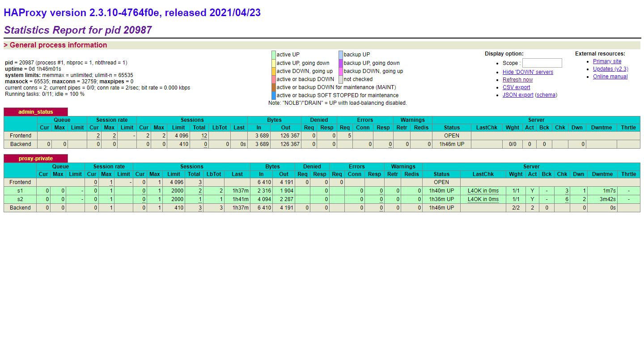Click the 1h41m last session for s2
644x339 pixels.
point(240,199)
